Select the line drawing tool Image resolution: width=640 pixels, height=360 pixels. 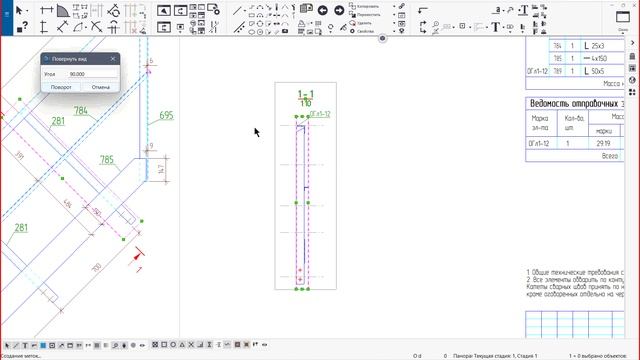coord(237,11)
